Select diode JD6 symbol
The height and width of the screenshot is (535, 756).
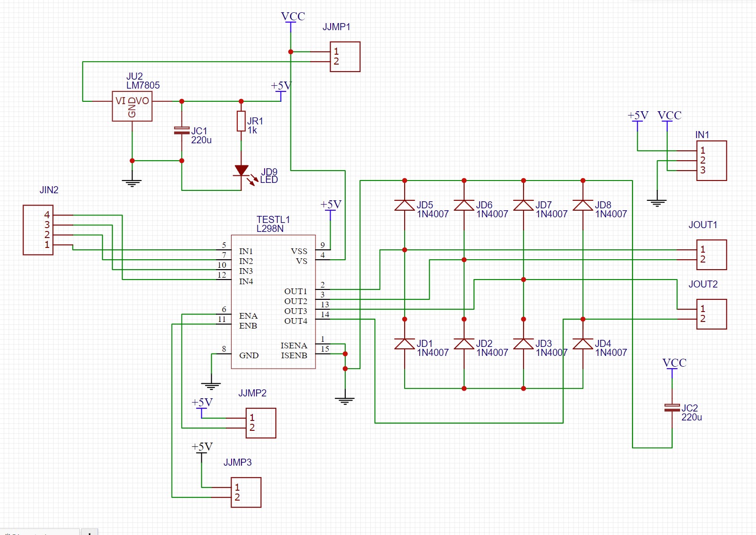(x=464, y=206)
